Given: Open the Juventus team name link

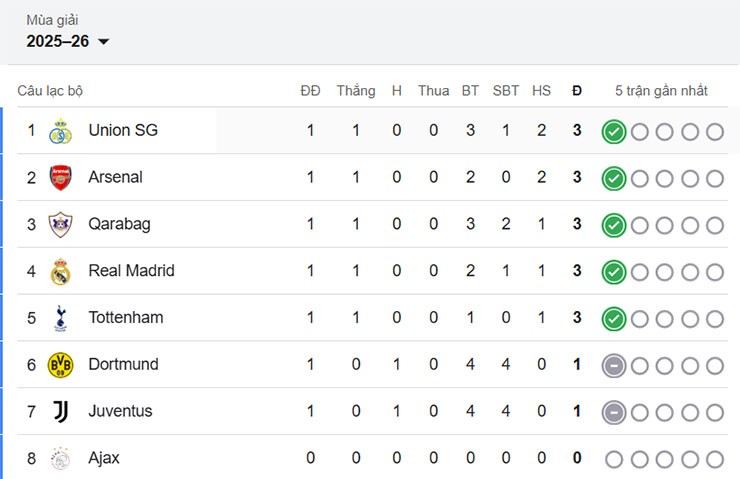Looking at the screenshot, I should (x=120, y=412).
